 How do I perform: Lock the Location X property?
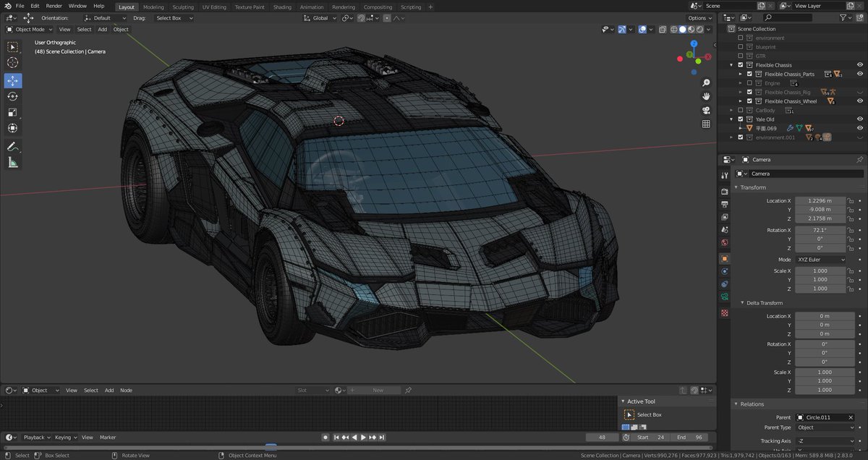point(851,200)
